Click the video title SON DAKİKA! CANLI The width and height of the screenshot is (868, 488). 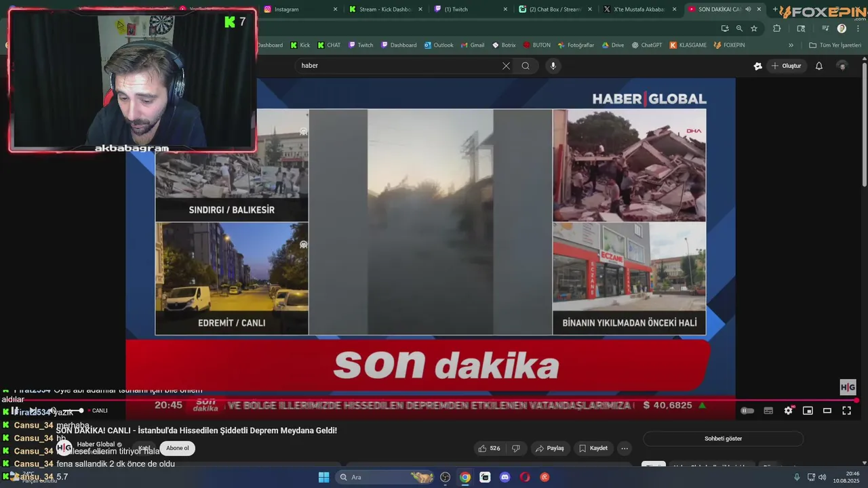pos(197,430)
